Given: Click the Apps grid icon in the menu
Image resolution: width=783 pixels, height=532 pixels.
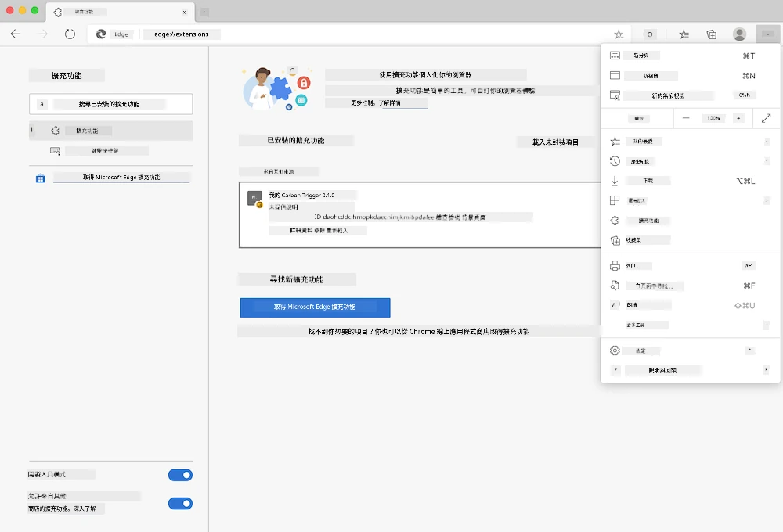Looking at the screenshot, I should point(615,200).
